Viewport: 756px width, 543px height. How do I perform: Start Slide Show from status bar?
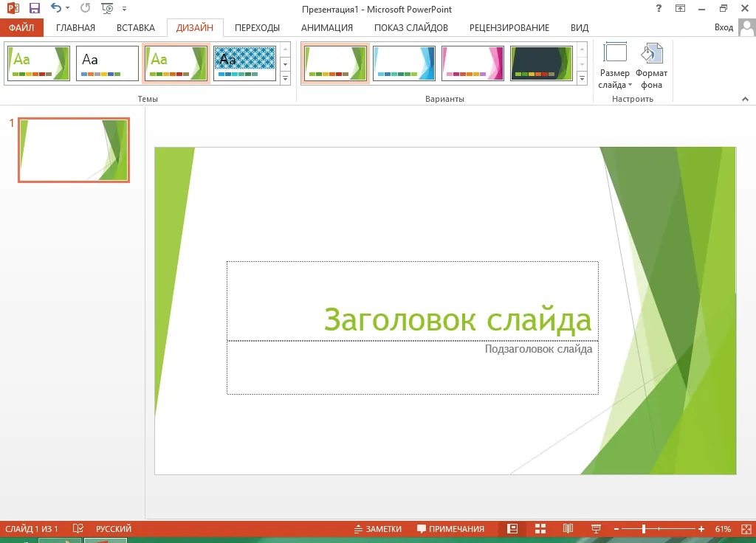(596, 528)
